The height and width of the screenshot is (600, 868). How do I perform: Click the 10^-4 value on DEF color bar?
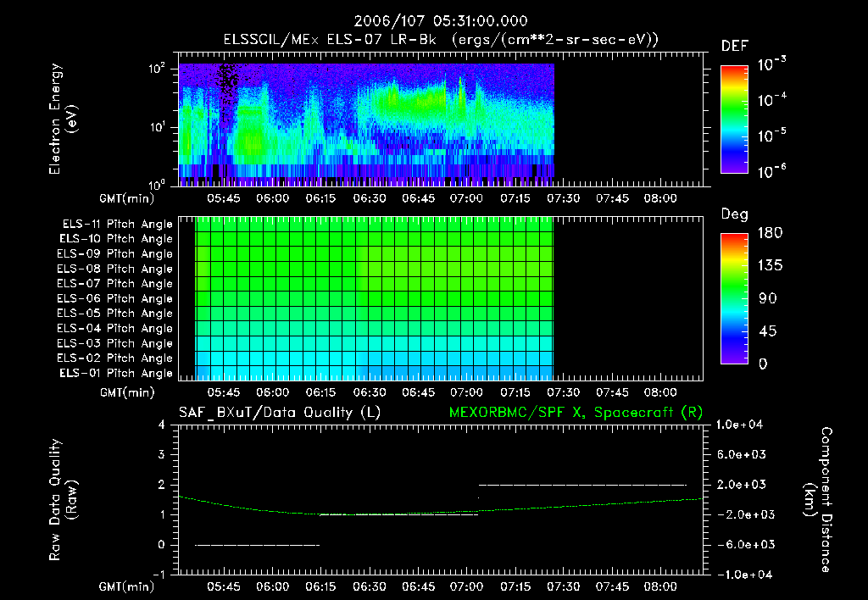(771, 100)
